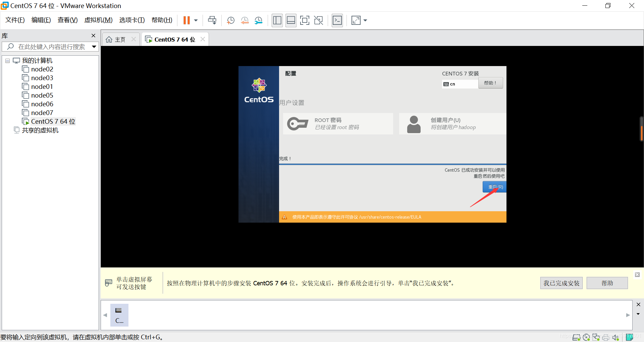Screen dimensions: 644x342
Task: Open the thumbnail bar options dropdown
Action: (x=638, y=314)
